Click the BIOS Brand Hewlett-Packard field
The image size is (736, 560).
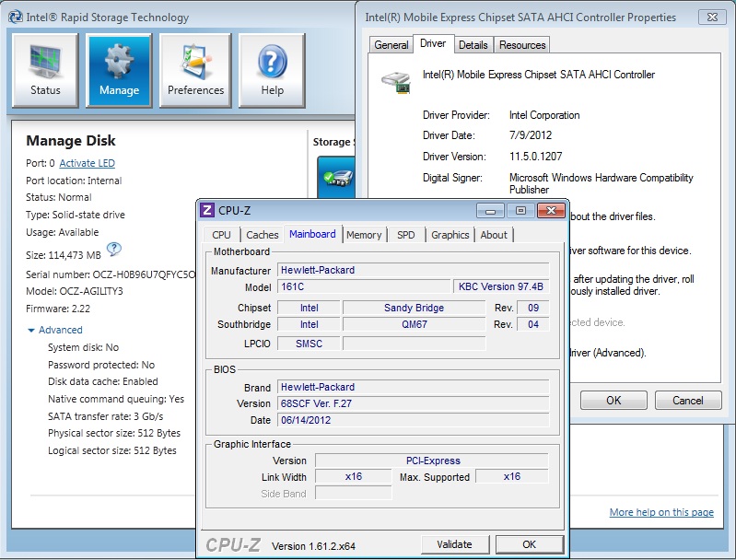413,387
